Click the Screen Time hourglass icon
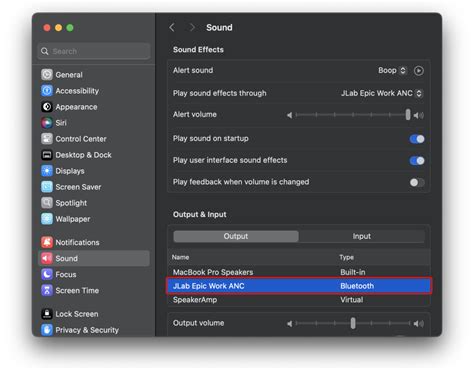 [47, 290]
